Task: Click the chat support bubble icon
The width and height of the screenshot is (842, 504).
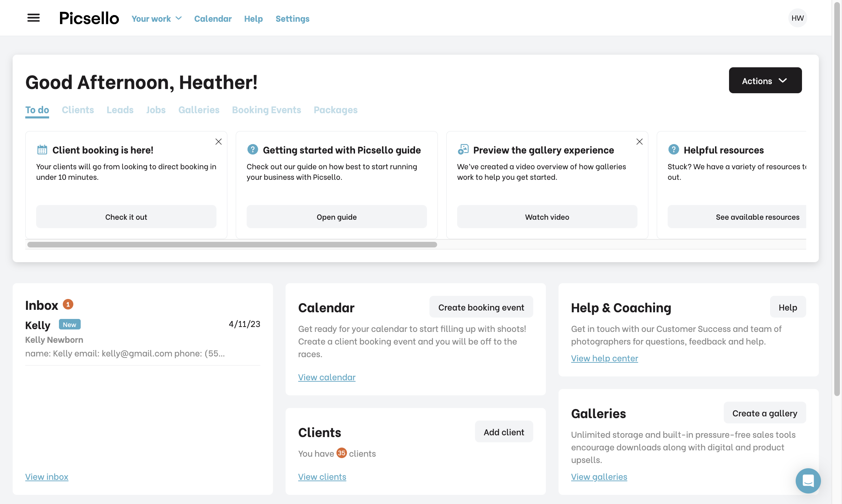Action: (x=808, y=480)
